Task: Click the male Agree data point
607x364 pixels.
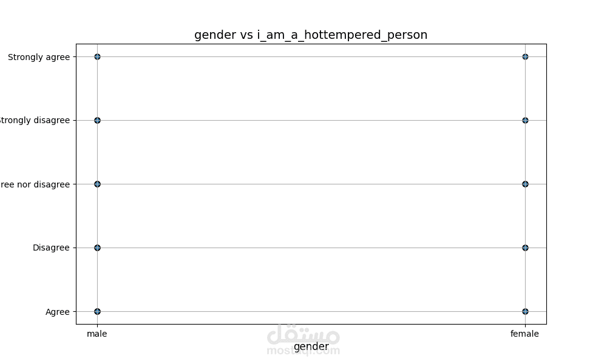Action: 97,311
